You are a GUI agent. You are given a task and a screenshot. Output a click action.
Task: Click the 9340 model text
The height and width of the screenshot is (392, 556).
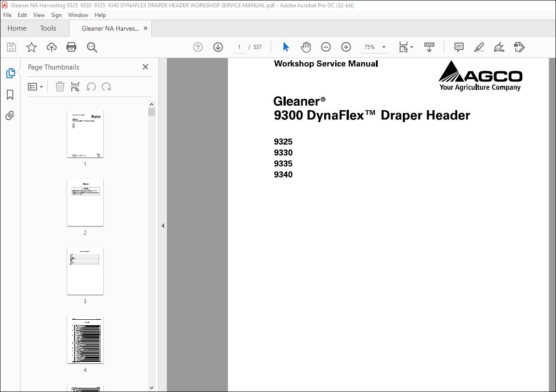(x=283, y=175)
